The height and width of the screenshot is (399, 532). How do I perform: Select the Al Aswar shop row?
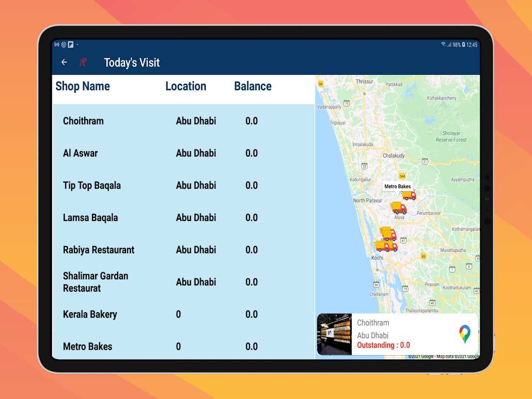(183, 153)
